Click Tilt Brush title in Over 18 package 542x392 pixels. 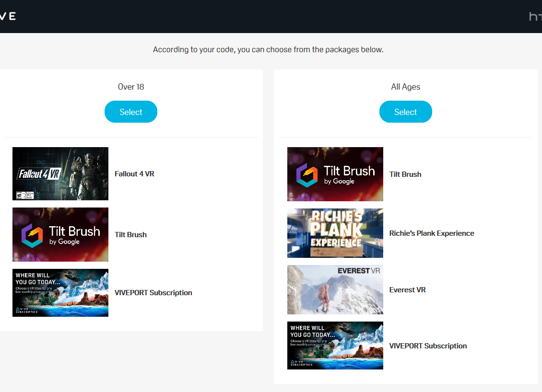(x=130, y=234)
